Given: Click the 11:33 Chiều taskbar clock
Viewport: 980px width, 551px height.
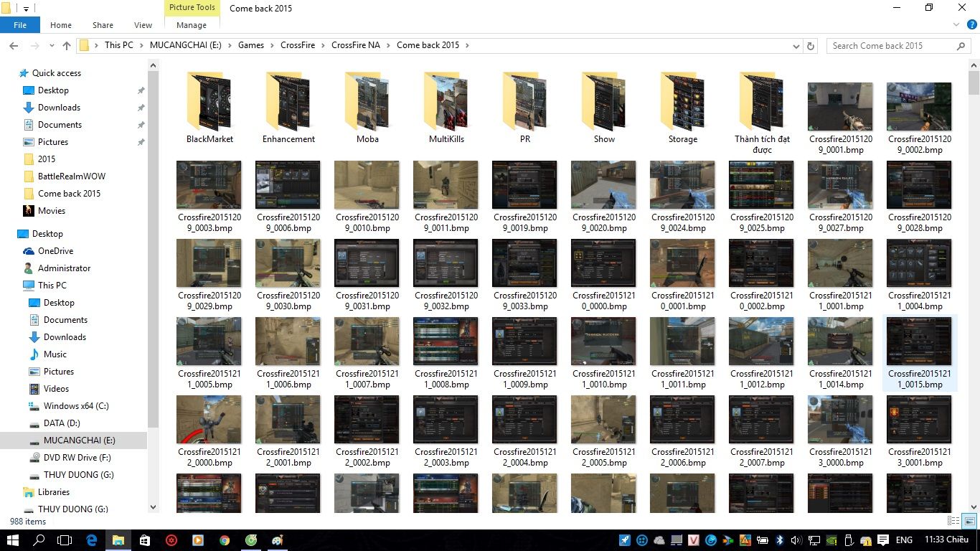Looking at the screenshot, I should 946,540.
